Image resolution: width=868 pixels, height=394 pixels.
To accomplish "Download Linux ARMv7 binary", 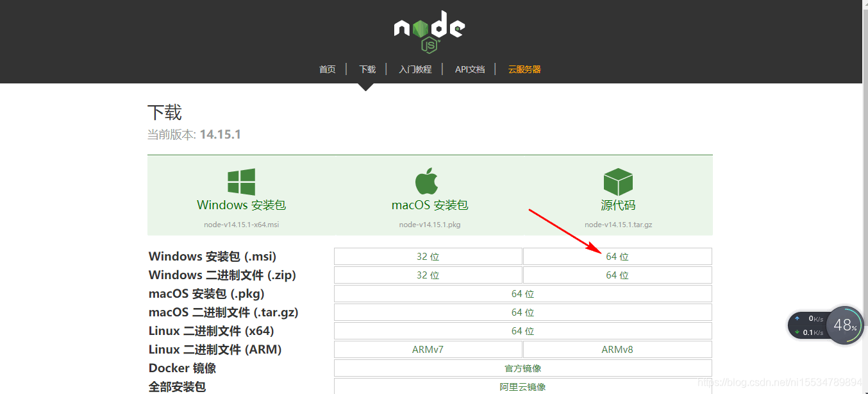I will tap(428, 350).
